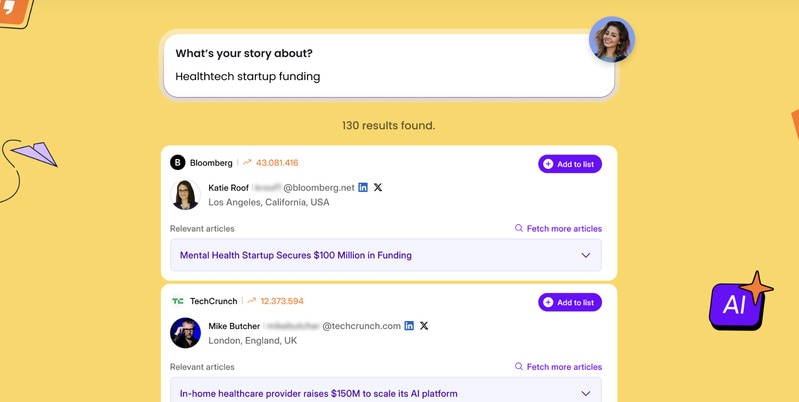Click the purple AI sparkle badge

pos(738,303)
